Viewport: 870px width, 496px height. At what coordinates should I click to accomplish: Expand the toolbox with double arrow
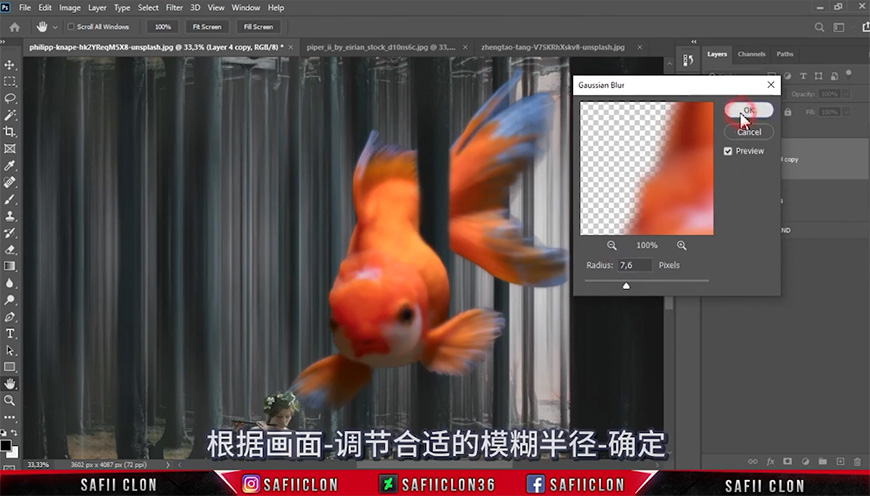pos(3,42)
